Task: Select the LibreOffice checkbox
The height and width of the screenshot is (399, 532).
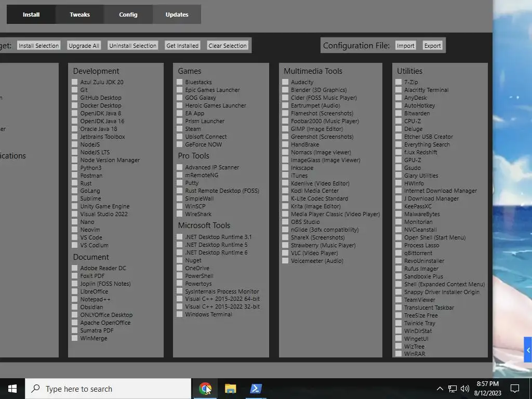Action: click(75, 291)
